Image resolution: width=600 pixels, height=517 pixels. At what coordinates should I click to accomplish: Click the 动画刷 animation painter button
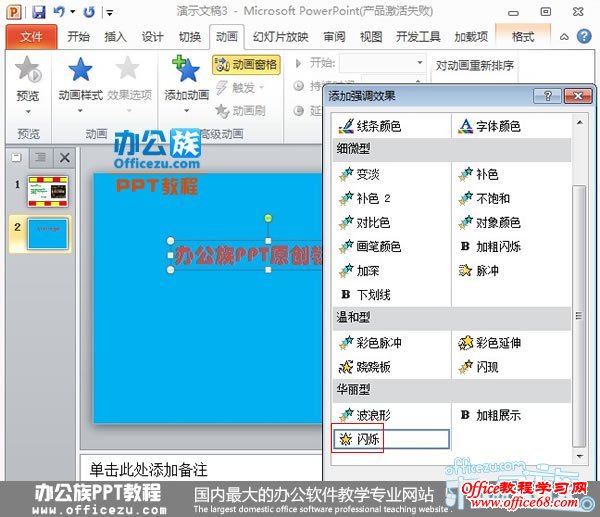click(240, 111)
